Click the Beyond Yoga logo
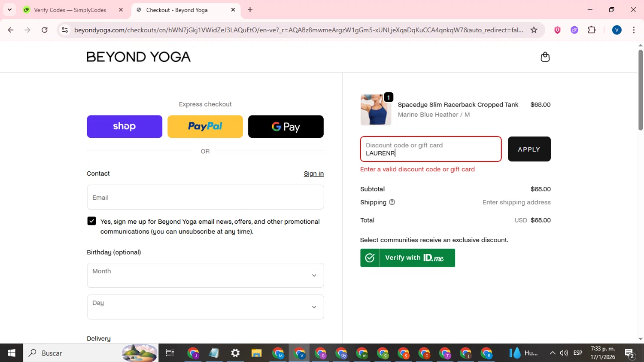This screenshot has width=644, height=362. (139, 57)
